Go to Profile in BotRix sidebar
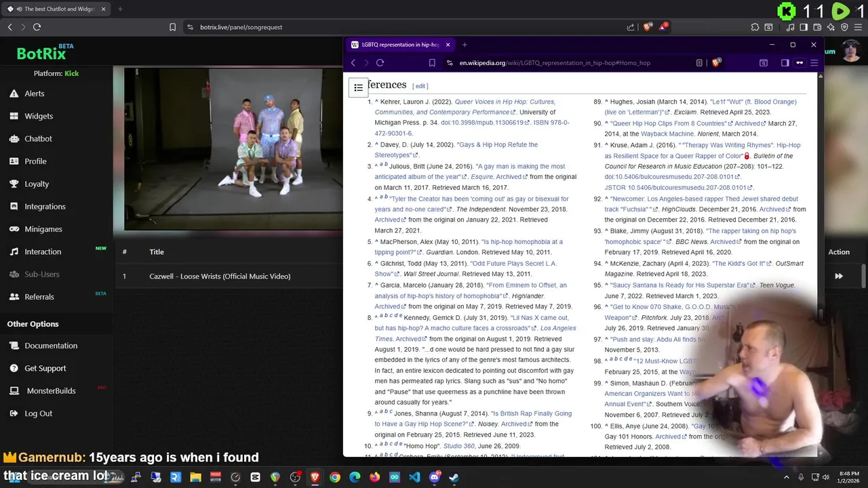This screenshot has width=868, height=488. (35, 161)
